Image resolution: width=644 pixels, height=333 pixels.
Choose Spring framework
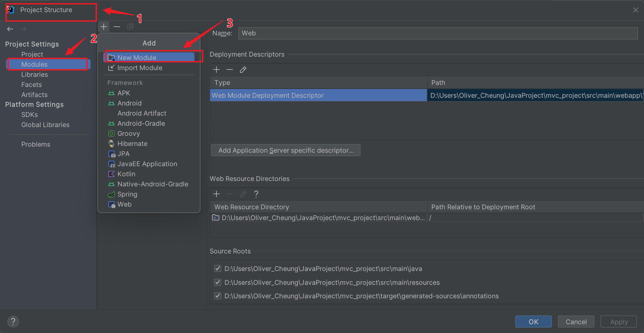pos(149,194)
